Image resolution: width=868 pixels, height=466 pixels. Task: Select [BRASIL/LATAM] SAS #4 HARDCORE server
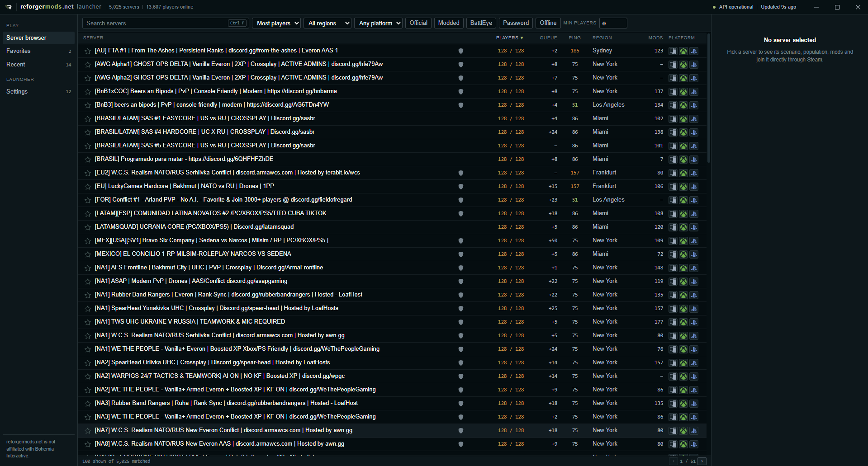point(392,132)
